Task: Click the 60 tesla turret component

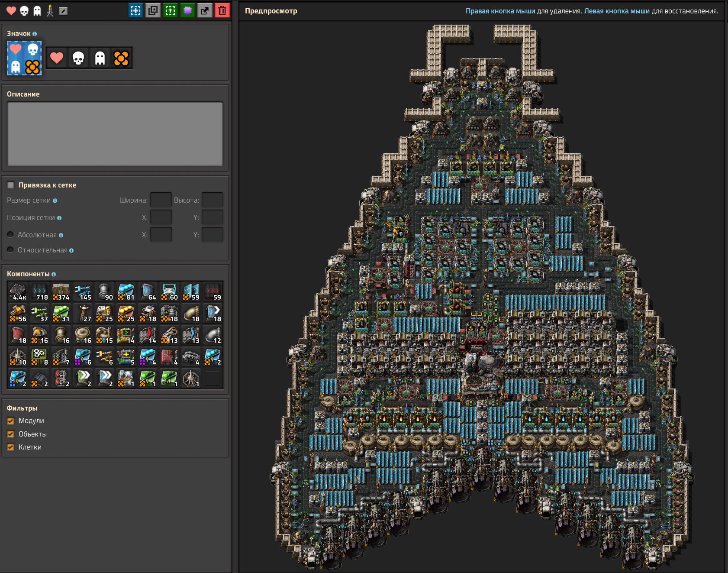Action: [169, 291]
